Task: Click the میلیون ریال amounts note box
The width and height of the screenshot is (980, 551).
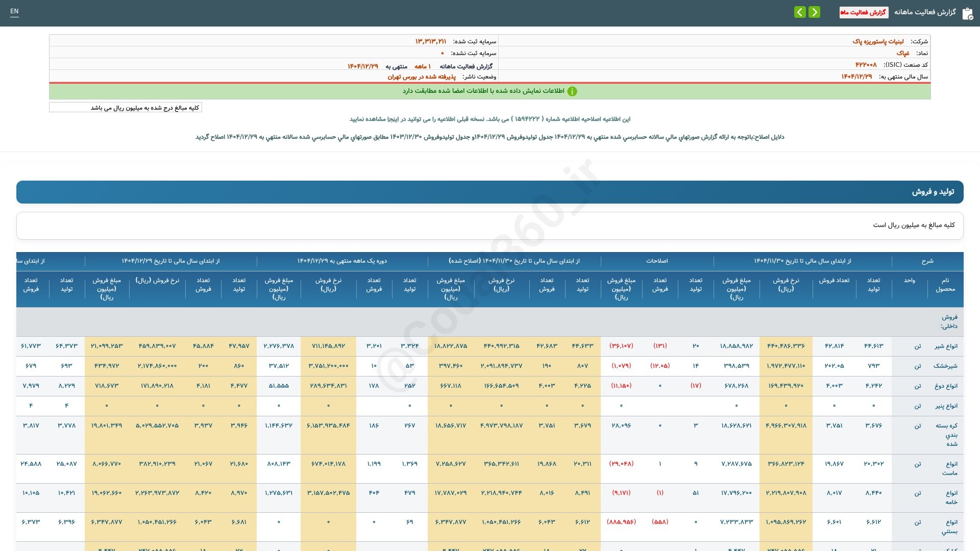Action: point(126,108)
